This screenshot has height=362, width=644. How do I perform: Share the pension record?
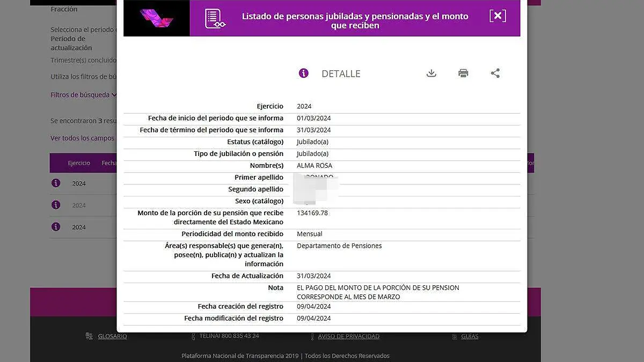click(495, 73)
